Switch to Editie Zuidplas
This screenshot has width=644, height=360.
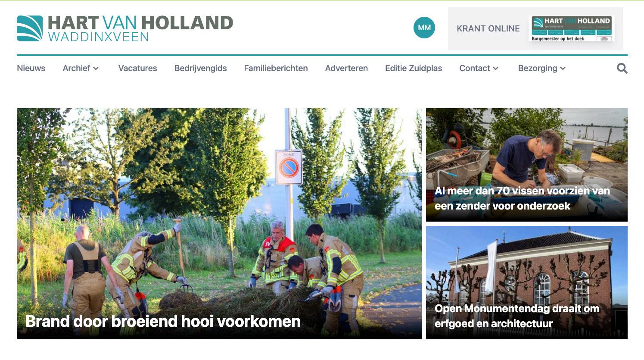coord(414,68)
